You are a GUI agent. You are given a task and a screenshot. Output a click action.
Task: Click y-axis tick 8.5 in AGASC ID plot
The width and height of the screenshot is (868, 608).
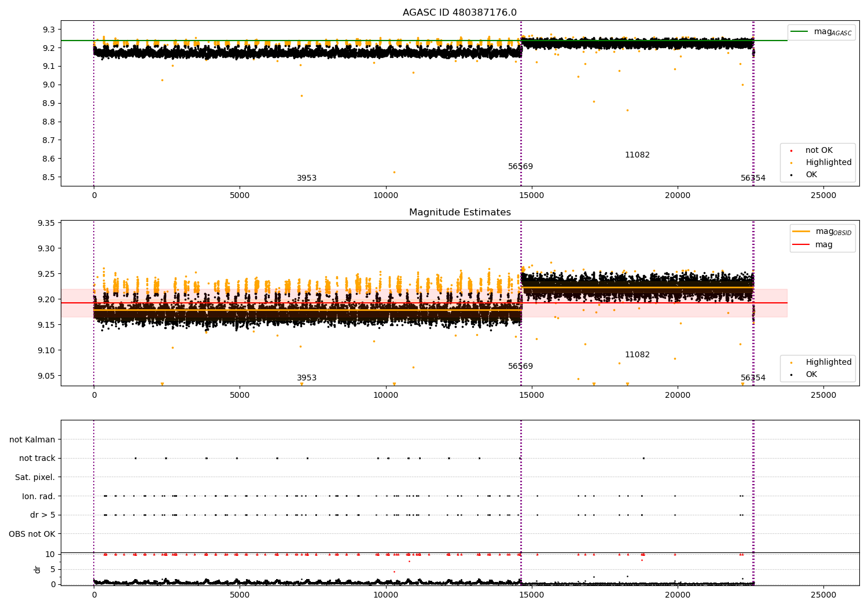[x=49, y=178]
